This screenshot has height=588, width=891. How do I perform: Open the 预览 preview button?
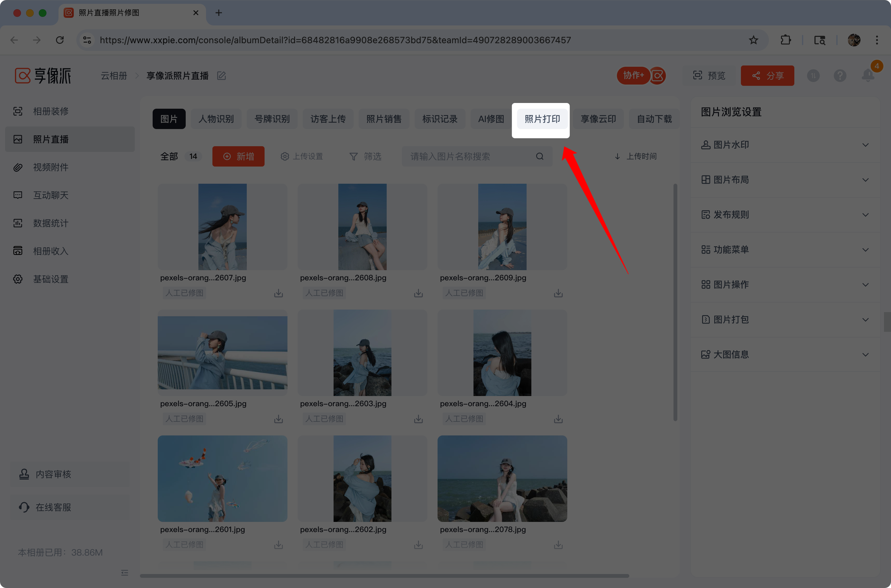709,76
